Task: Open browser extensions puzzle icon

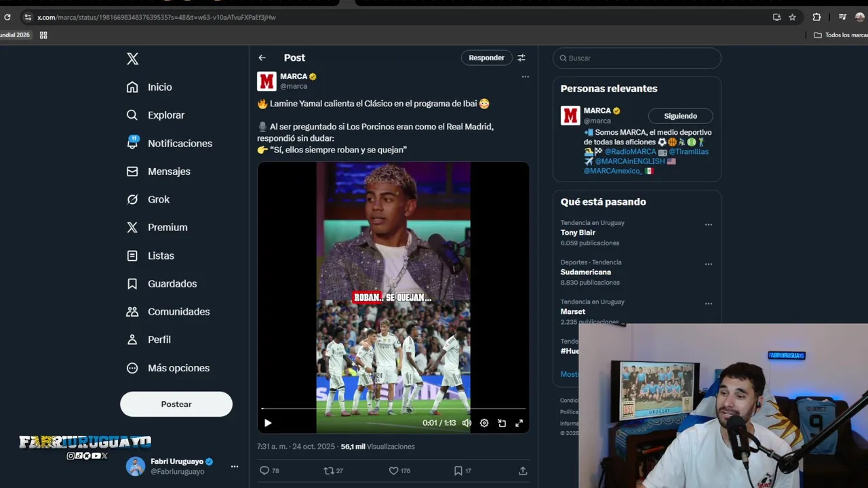Action: 816,17
